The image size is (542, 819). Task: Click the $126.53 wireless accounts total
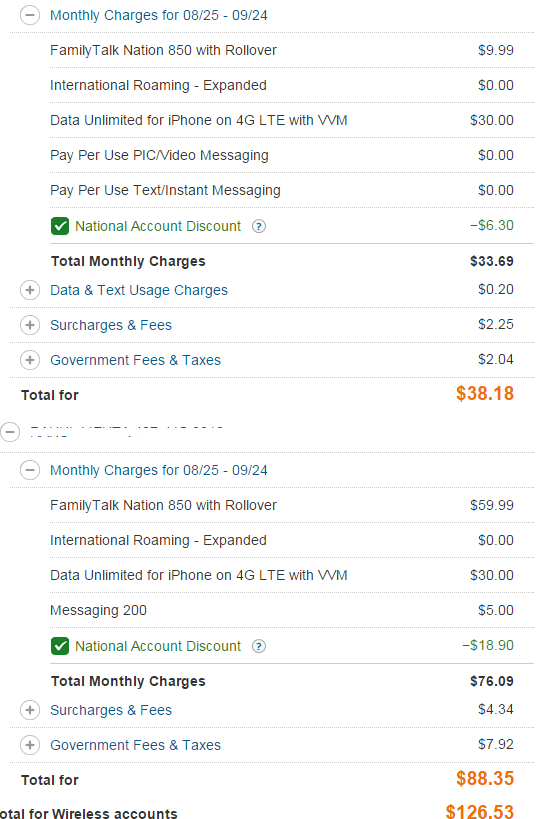click(x=479, y=811)
